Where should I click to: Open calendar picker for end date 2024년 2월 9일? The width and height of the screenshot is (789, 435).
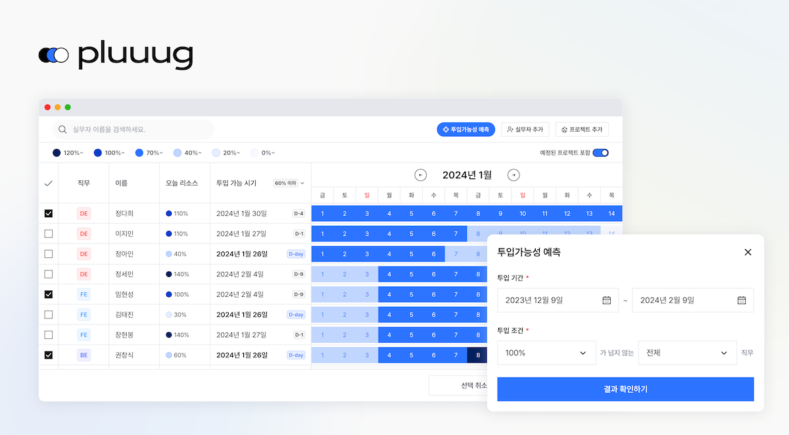pyautogui.click(x=741, y=300)
